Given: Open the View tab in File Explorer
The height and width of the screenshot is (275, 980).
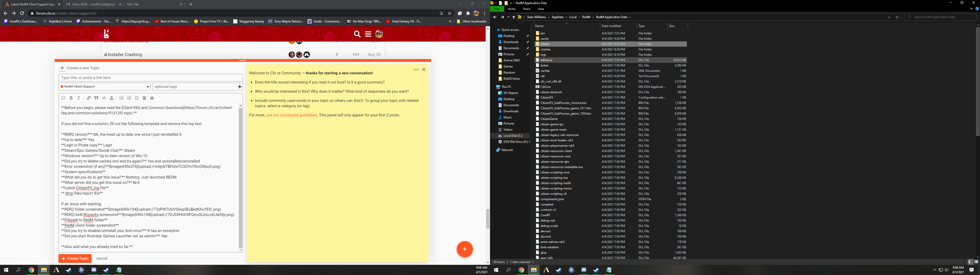Looking at the screenshot, I should tap(541, 9).
